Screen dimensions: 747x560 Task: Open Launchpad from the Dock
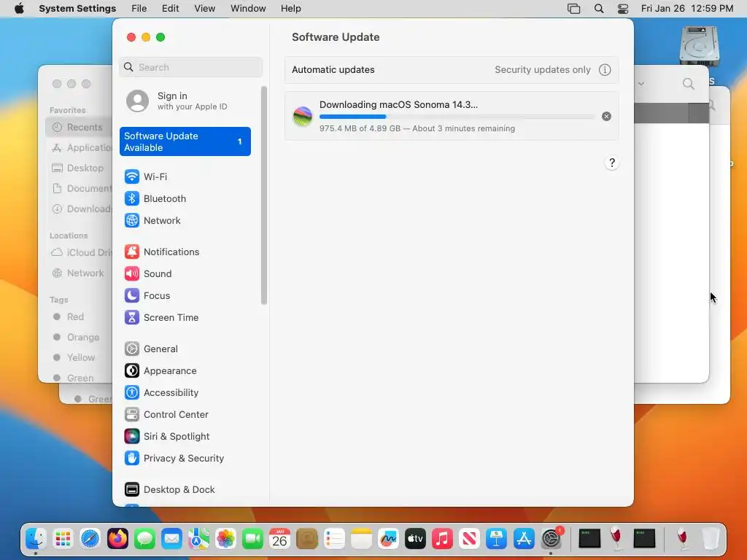[63, 539]
